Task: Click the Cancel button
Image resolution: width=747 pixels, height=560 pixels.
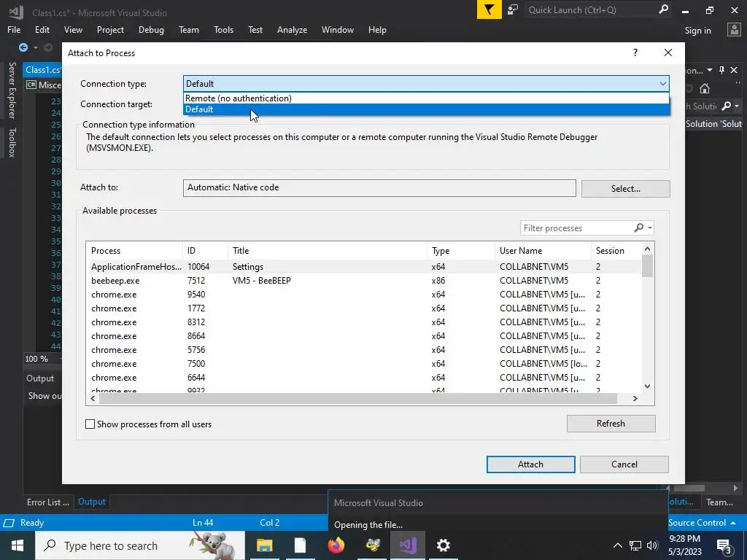Action: tap(624, 464)
